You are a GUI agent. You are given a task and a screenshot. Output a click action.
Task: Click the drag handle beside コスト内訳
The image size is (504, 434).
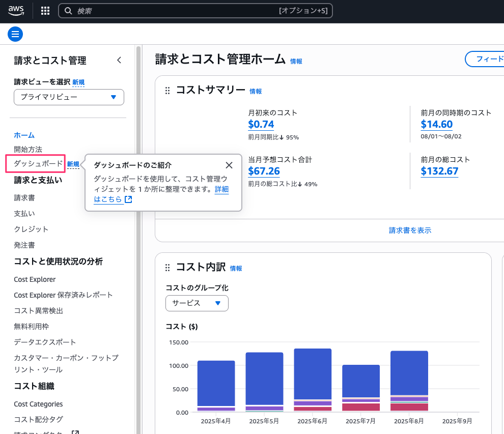point(167,268)
